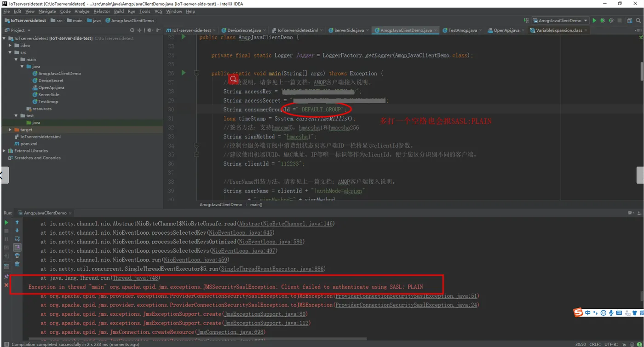Image resolution: width=644 pixels, height=347 pixels.
Task: Open Project Structure from the top toolbar
Action: (629, 21)
